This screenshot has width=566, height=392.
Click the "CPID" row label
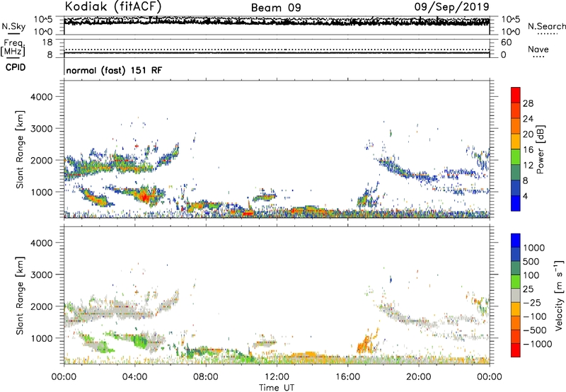(x=16, y=67)
